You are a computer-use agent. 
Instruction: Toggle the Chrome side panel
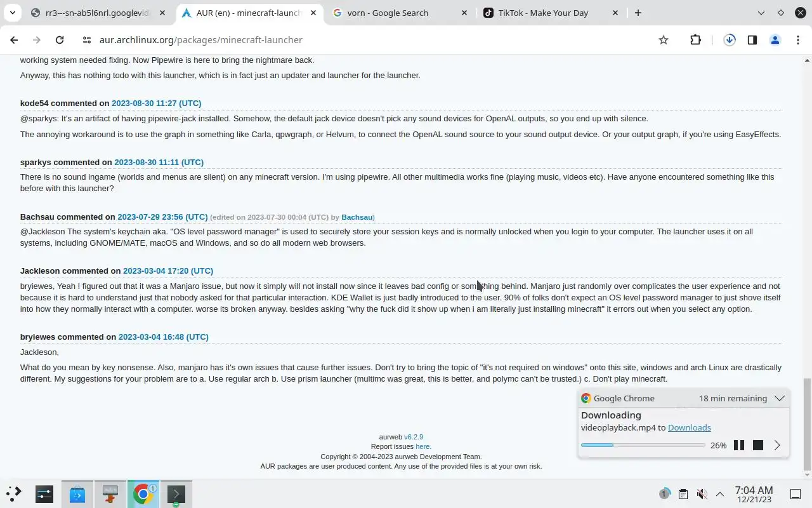pos(752,40)
